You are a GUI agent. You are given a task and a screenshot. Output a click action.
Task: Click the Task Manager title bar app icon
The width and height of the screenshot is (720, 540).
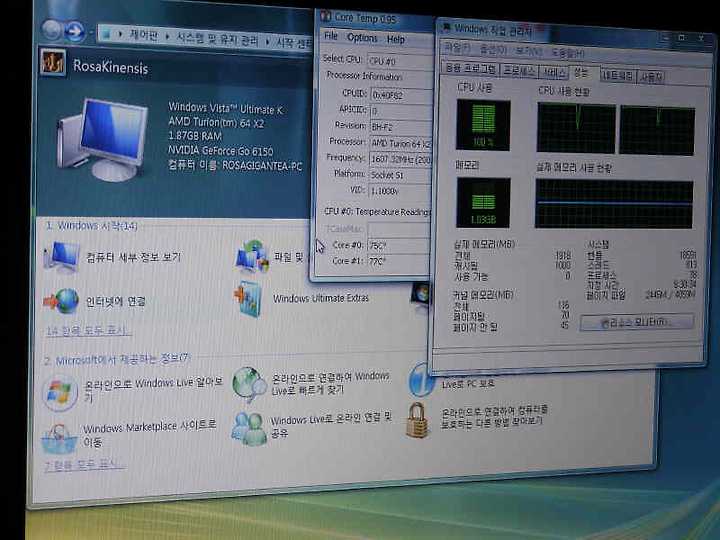click(x=445, y=27)
